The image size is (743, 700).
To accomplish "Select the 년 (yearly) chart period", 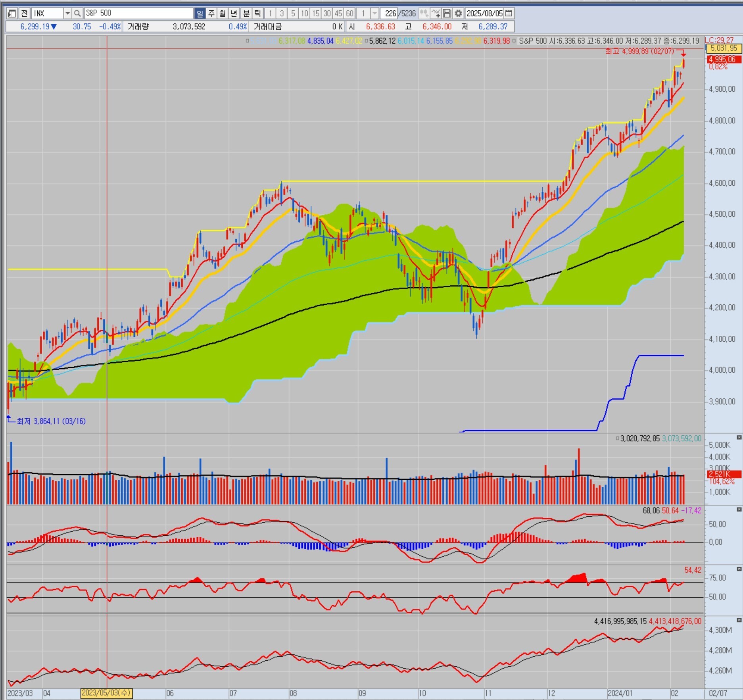I will pos(234,13).
